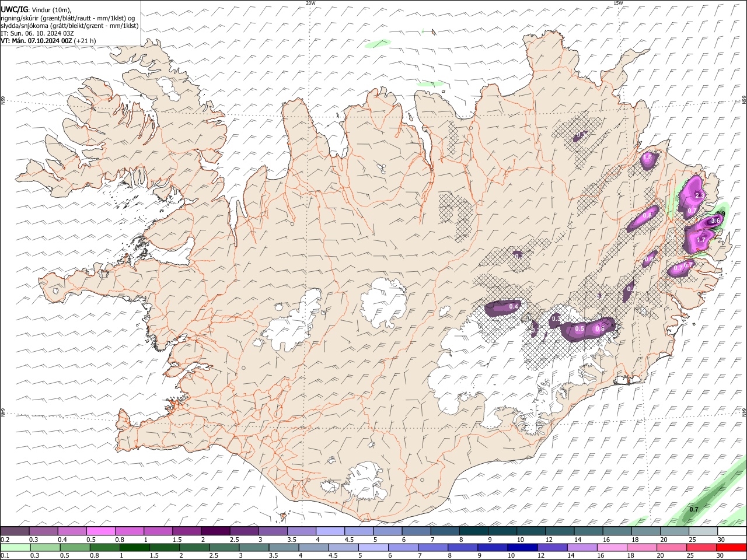
Task: Pick the medium blue rain swatch at 8
Action: (463, 547)
